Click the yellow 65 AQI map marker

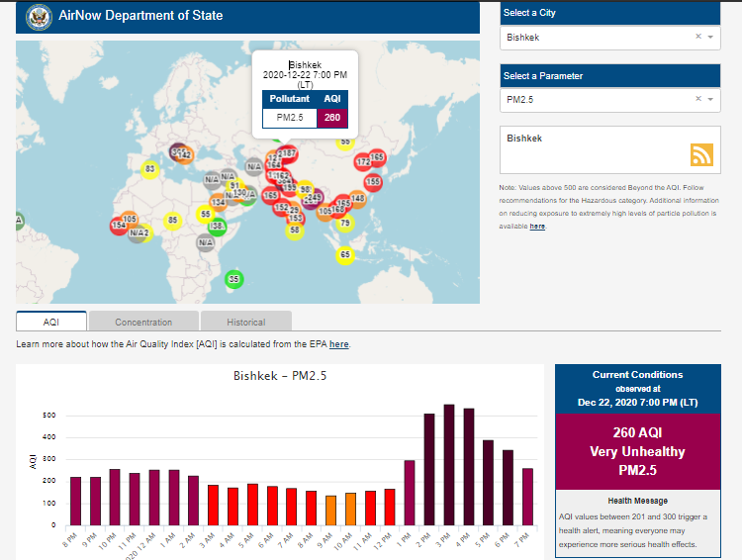coord(344,254)
